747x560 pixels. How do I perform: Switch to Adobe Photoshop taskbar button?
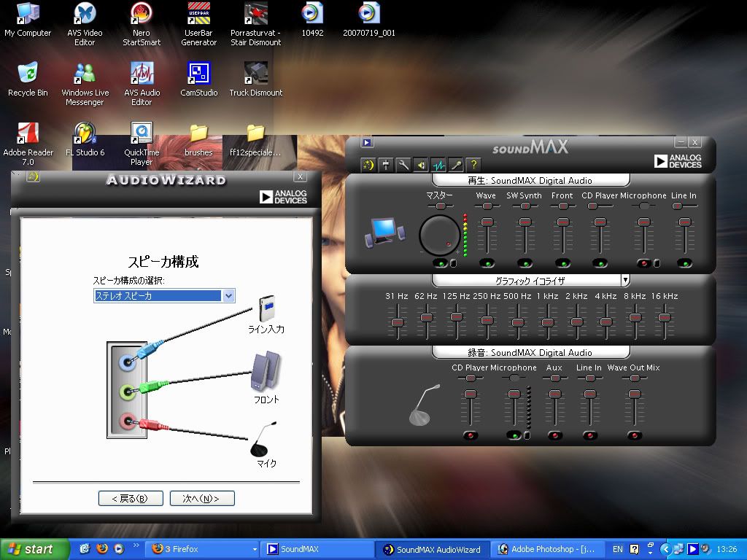coord(547,550)
